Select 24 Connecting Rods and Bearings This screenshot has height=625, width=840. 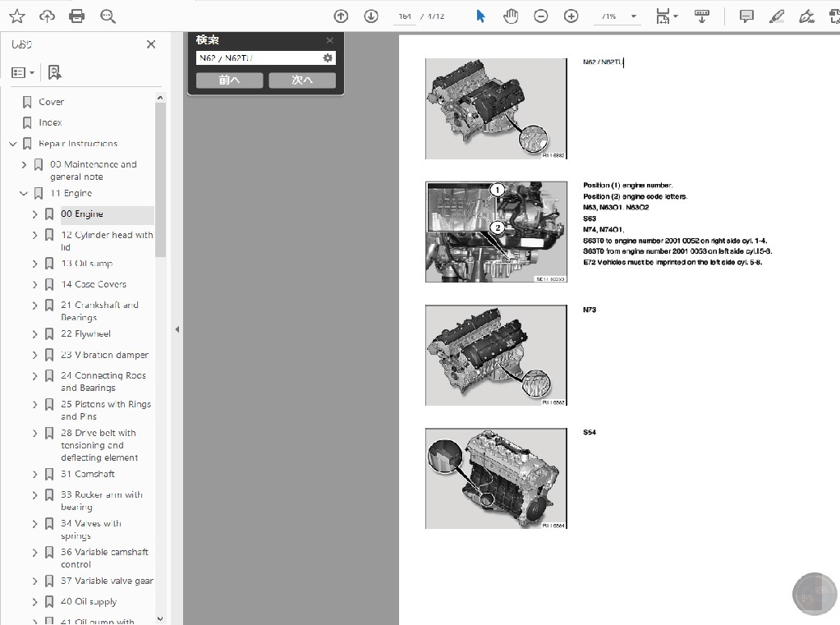pyautogui.click(x=103, y=382)
